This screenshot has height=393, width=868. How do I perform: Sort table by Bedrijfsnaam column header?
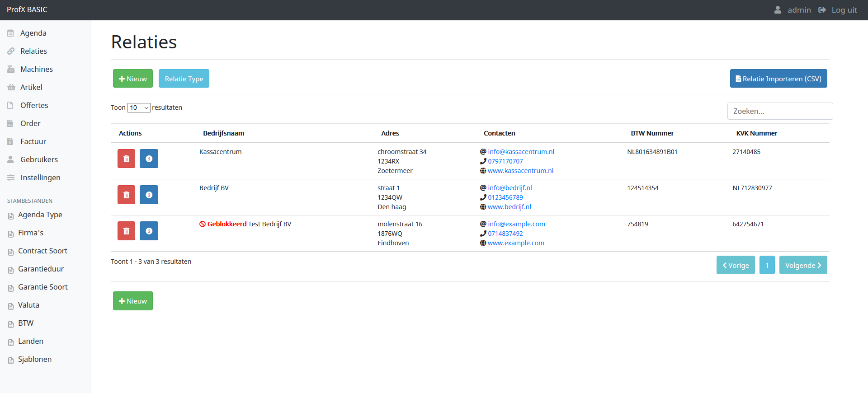click(x=224, y=133)
